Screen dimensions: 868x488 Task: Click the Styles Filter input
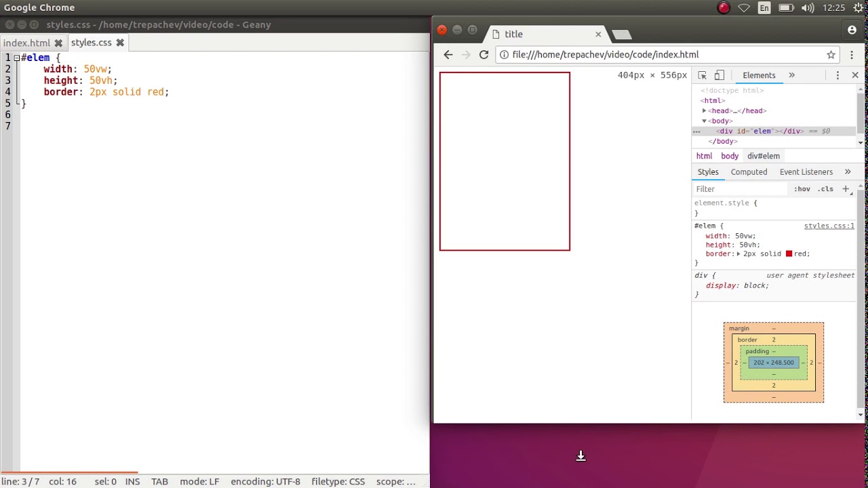pyautogui.click(x=741, y=189)
